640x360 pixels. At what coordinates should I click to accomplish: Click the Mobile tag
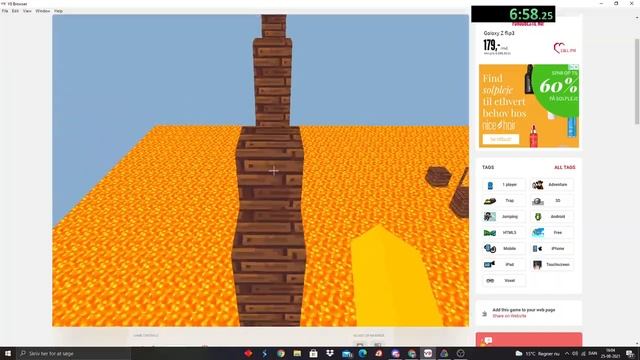(x=504, y=249)
